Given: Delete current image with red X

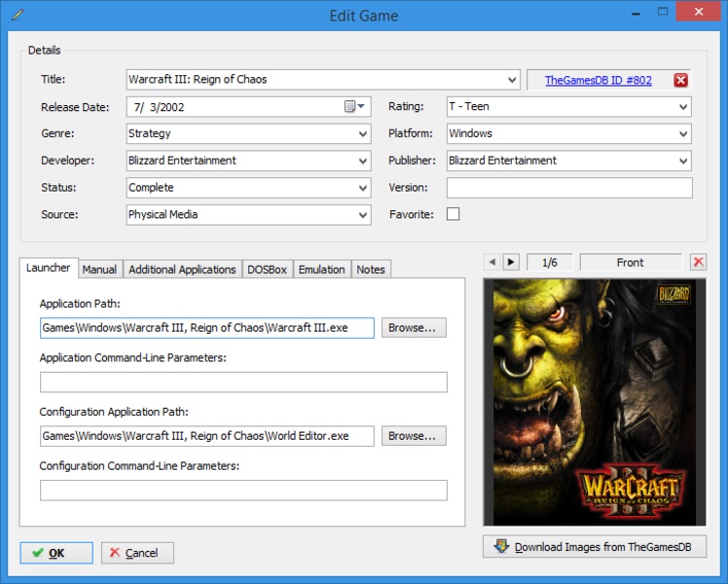Looking at the screenshot, I should click(698, 263).
